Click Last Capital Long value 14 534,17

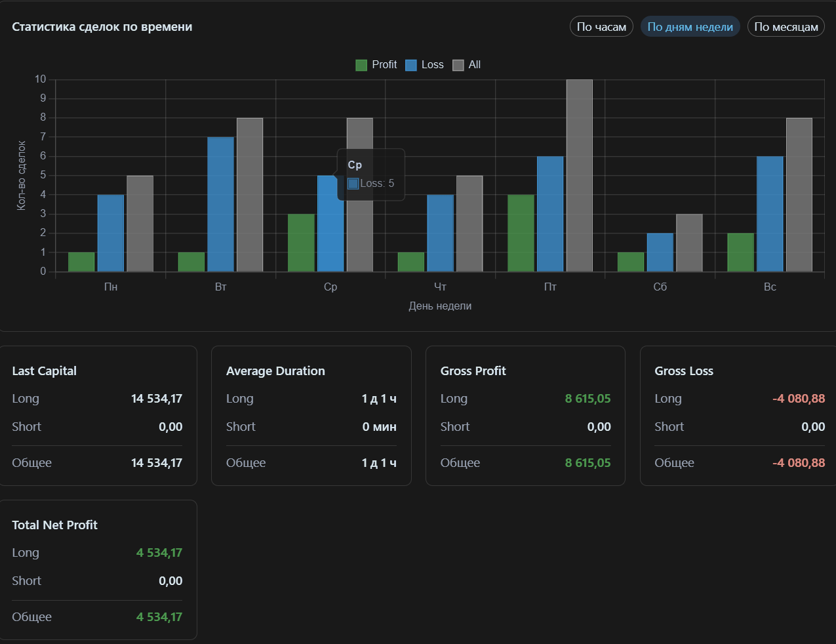click(x=157, y=399)
